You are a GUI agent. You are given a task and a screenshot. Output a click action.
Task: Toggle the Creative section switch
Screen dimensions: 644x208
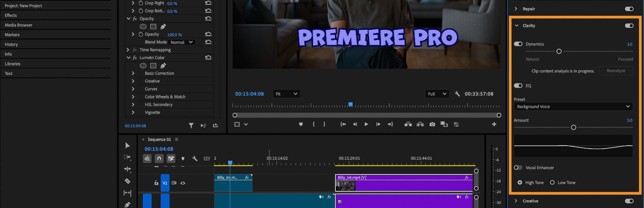(x=629, y=201)
